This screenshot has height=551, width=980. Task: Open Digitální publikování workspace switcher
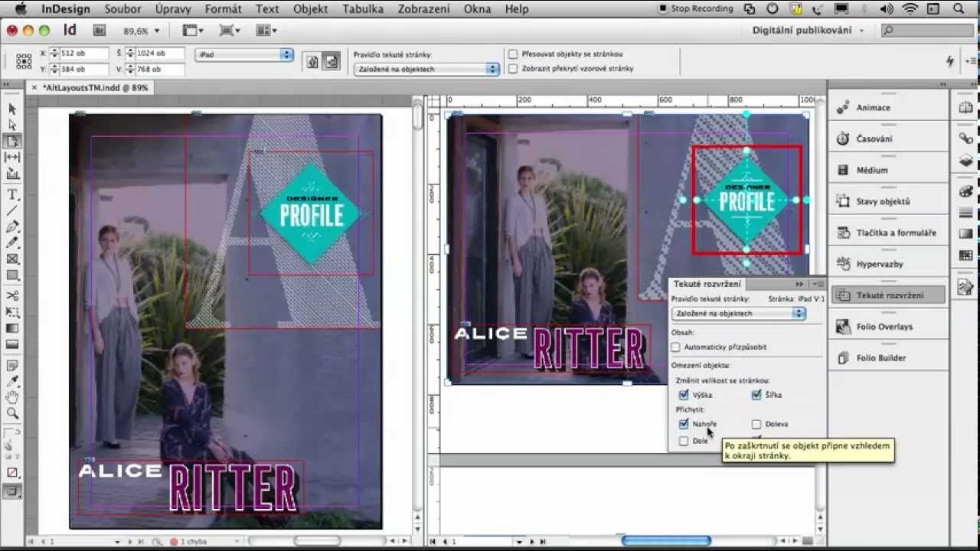pyautogui.click(x=808, y=31)
